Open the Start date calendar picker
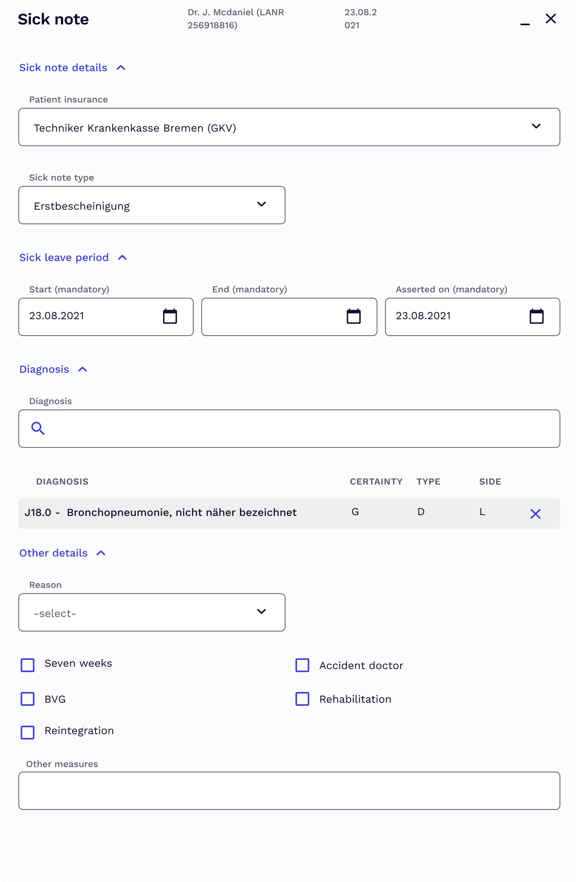Image resolution: width=588 pixels, height=882 pixels. click(x=170, y=316)
